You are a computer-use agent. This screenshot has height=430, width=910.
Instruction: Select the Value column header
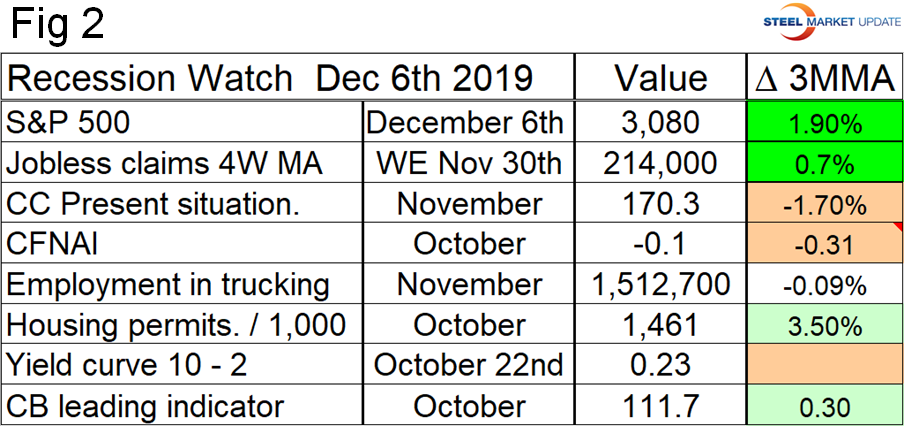coord(660,80)
